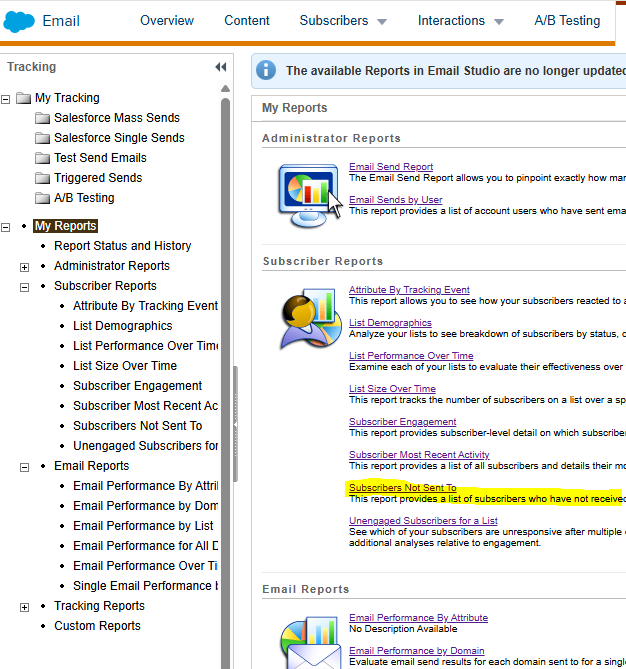Open the Interactions menu

[x=451, y=20]
